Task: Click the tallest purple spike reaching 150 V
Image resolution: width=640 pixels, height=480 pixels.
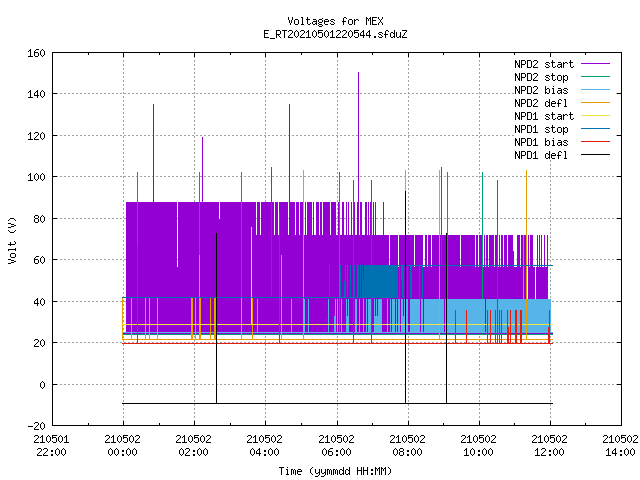Action: [x=358, y=135]
